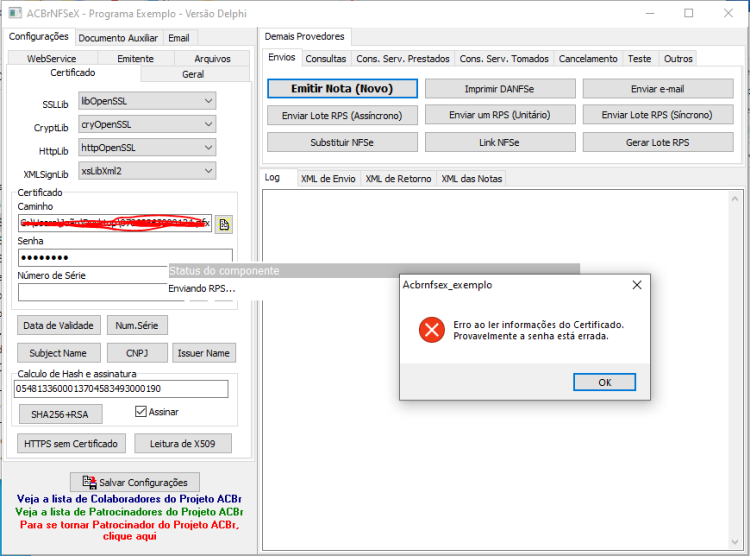This screenshot has height=556, width=750.
Task: Click the certificate file browse icon
Action: click(224, 224)
